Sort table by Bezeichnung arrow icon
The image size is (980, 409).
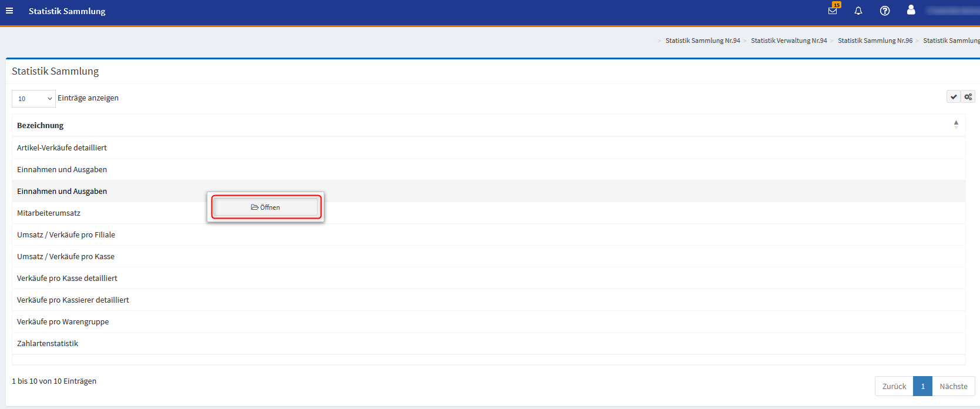[956, 125]
